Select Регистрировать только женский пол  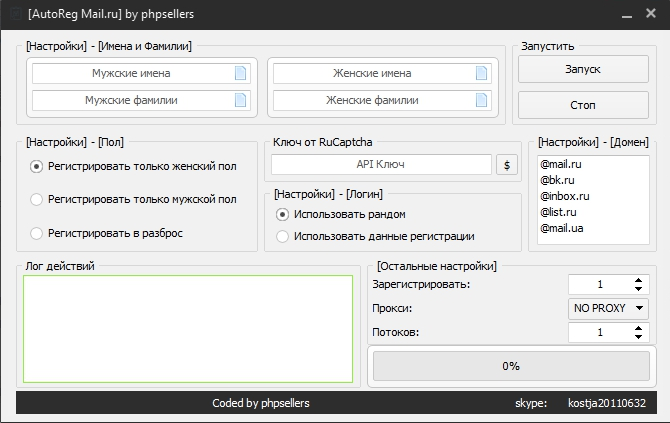[x=37, y=166]
